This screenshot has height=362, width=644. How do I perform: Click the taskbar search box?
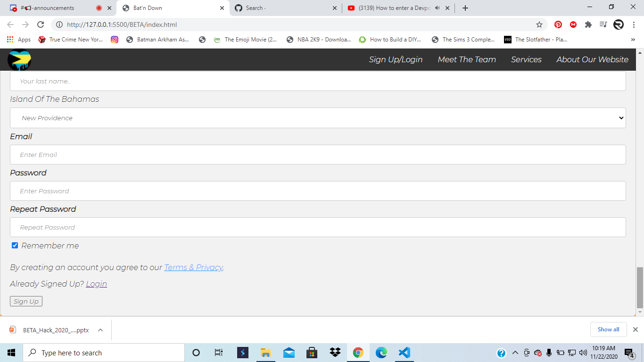pos(104,353)
